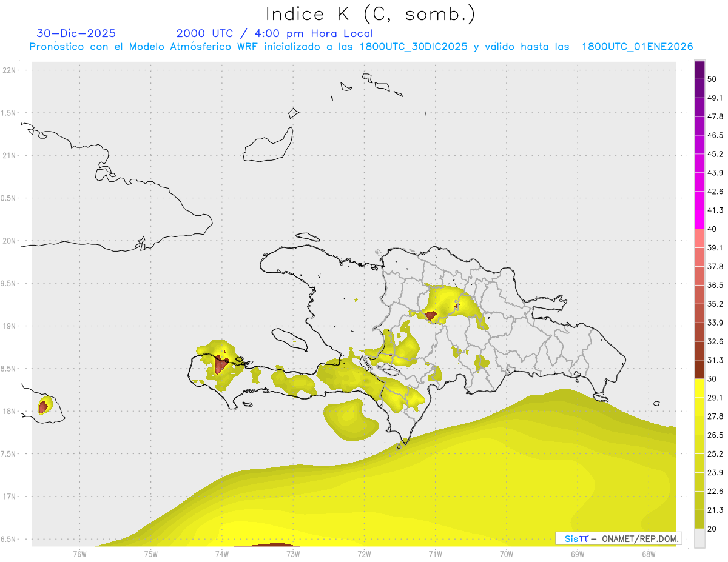Pick the olive swatch between 20 and 21.3
This screenshot has height=562, width=728.
(699, 520)
